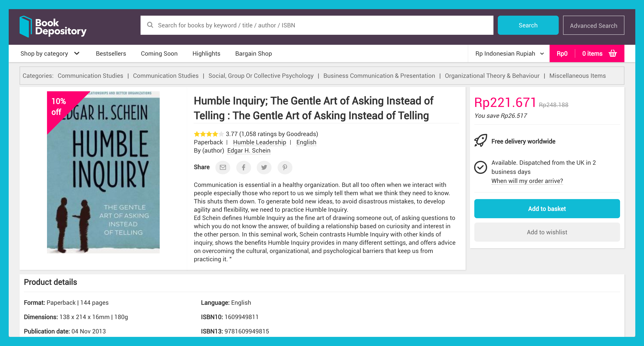Click the free delivery rocket icon
The image size is (644, 346).
tap(481, 141)
